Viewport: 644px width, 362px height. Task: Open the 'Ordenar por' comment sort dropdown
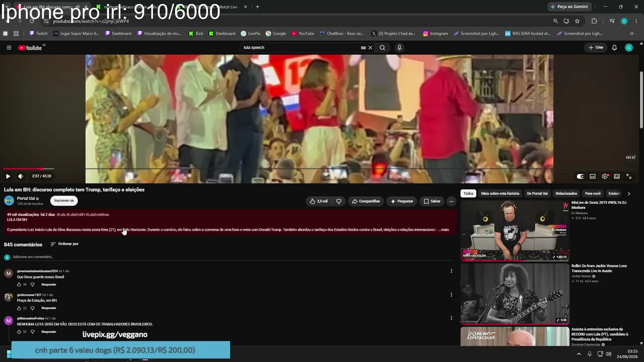[64, 244]
